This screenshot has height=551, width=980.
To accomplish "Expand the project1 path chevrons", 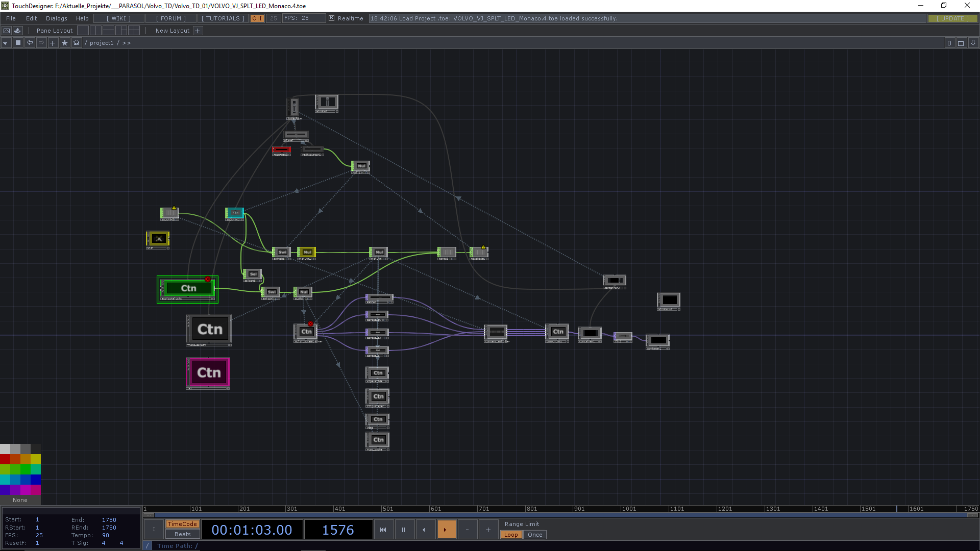I will (x=127, y=43).
